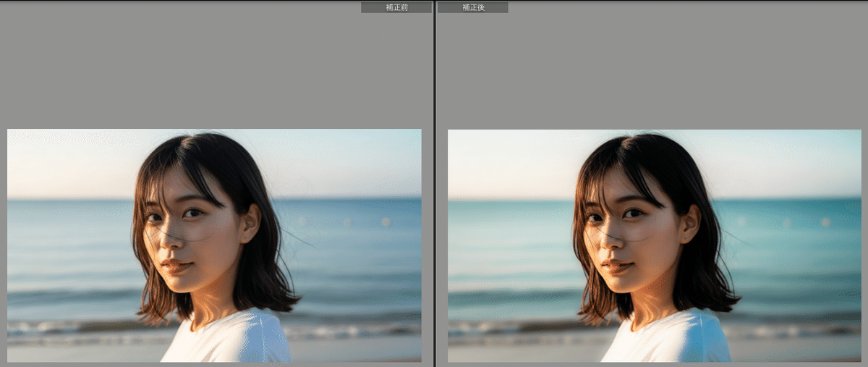Image resolution: width=868 pixels, height=367 pixels.
Task: Click the woman's lips in the before photo
Action: click(176, 266)
